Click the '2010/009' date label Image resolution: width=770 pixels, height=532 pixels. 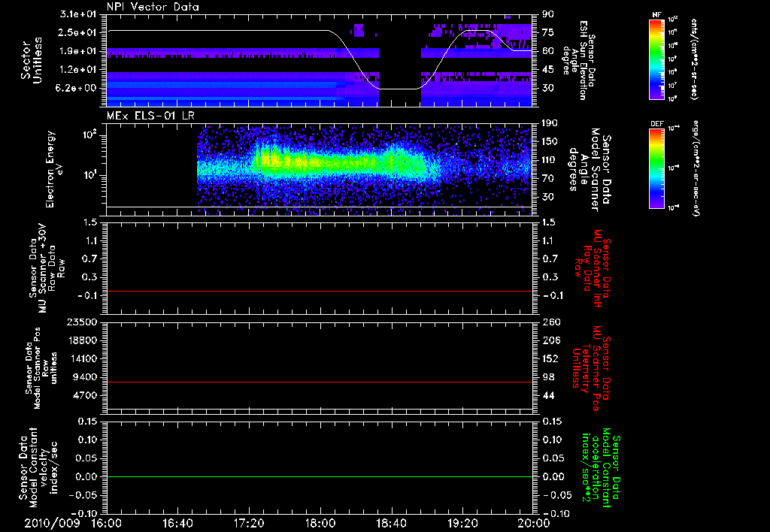point(52,523)
